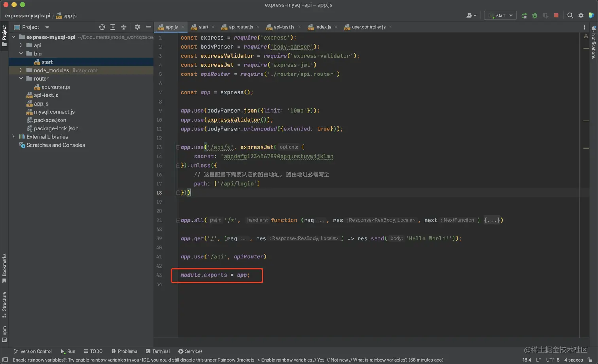Open the Project tool window stripe

click(x=4, y=36)
